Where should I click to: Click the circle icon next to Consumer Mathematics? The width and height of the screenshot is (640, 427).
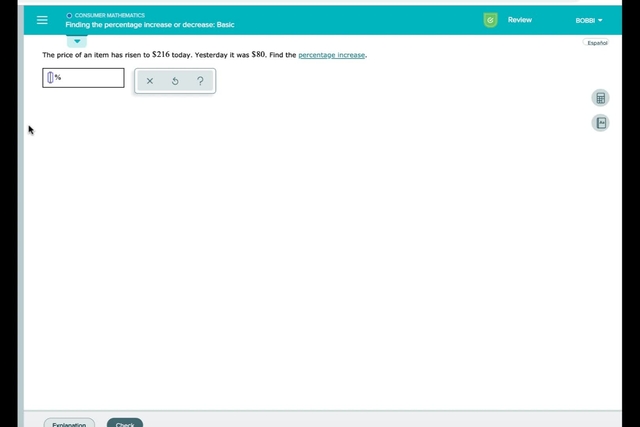point(69,16)
